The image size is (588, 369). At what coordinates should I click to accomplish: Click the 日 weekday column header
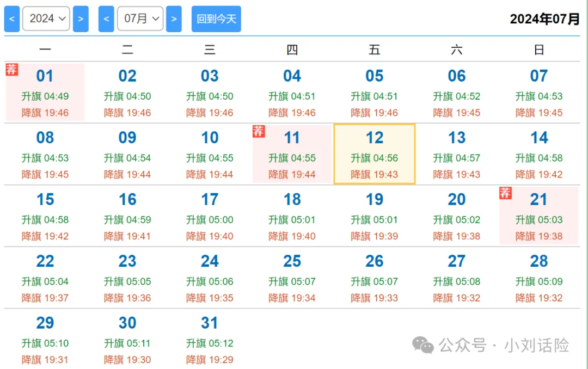539,50
